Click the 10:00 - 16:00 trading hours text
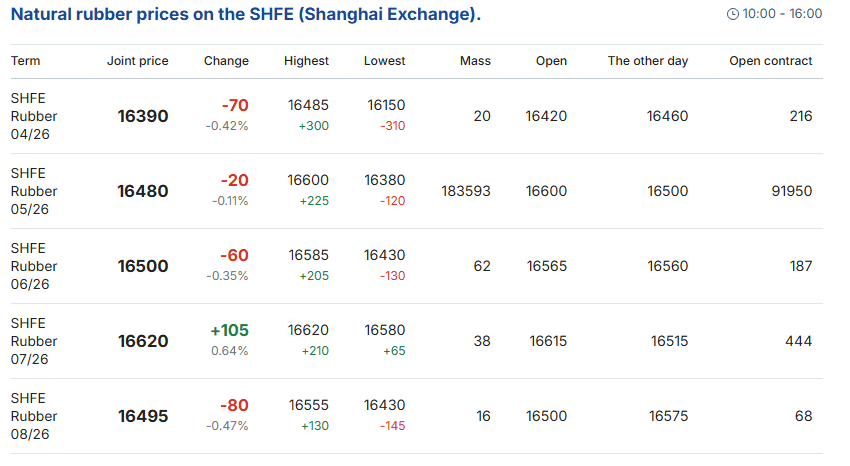 782,14
